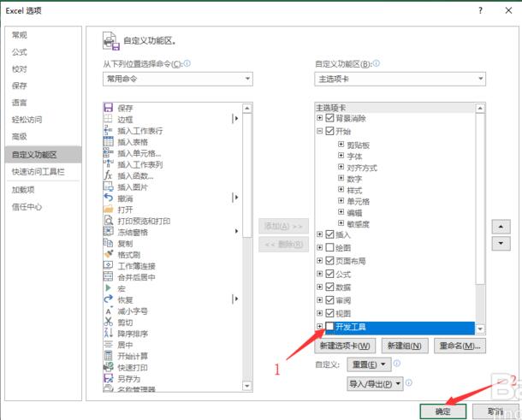Click the help question mark icon

click(x=480, y=10)
